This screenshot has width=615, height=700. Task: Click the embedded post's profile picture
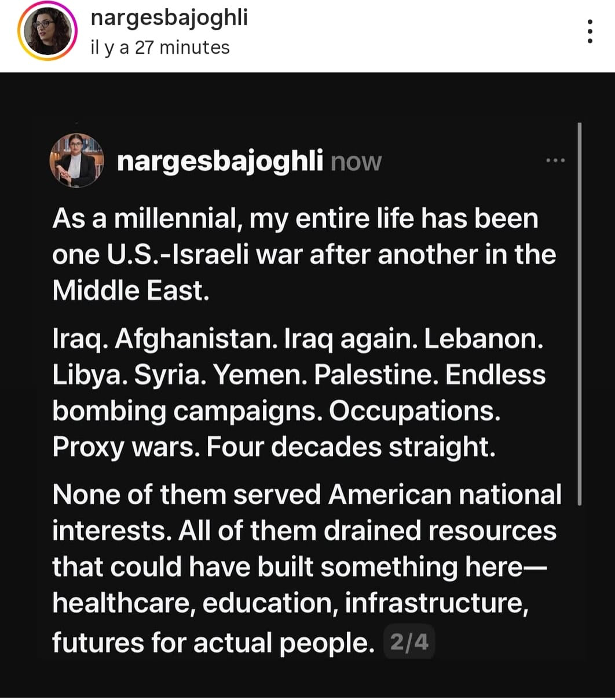(76, 160)
